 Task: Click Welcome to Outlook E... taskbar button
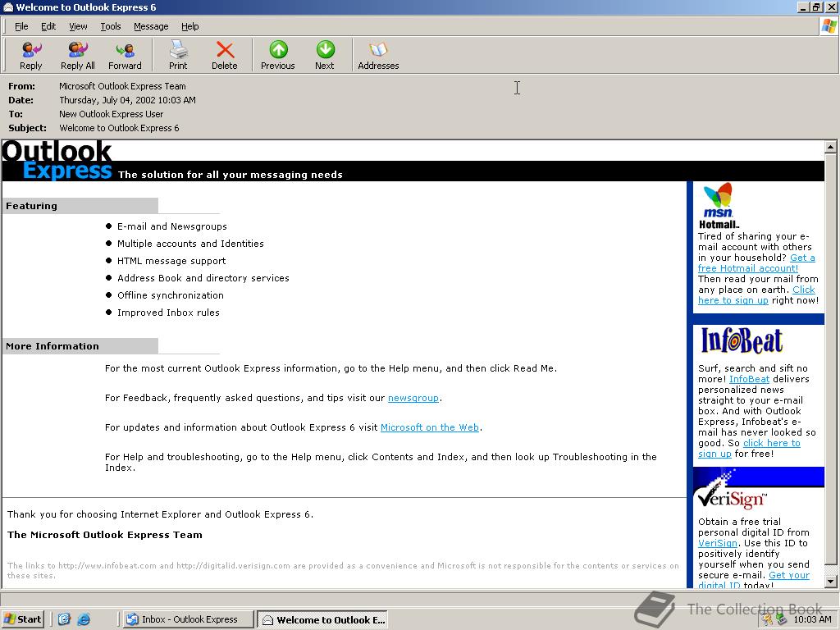click(322, 619)
